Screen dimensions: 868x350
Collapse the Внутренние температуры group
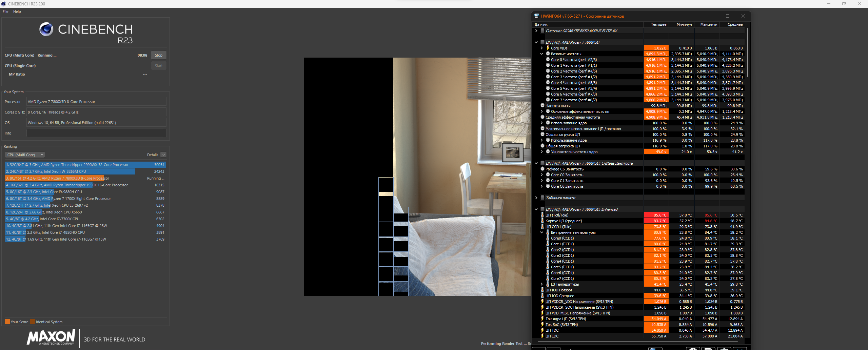pos(541,232)
